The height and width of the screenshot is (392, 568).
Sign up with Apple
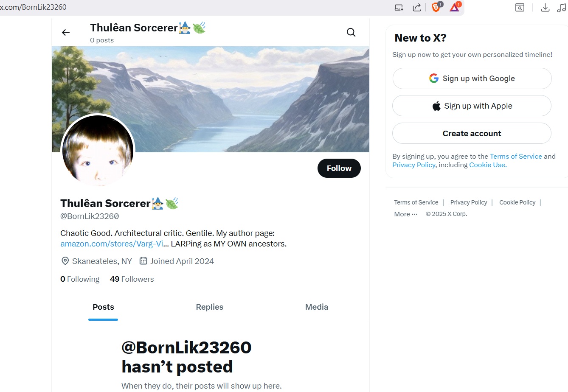472,106
